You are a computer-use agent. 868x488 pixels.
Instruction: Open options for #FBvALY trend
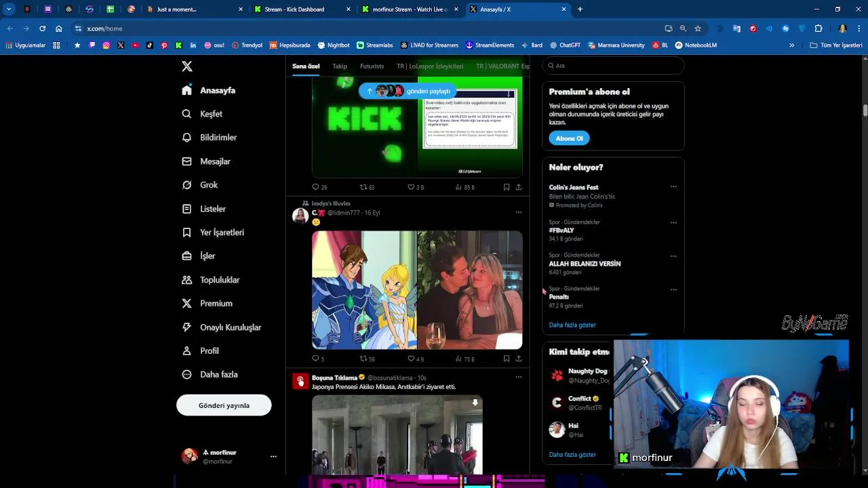tap(673, 222)
